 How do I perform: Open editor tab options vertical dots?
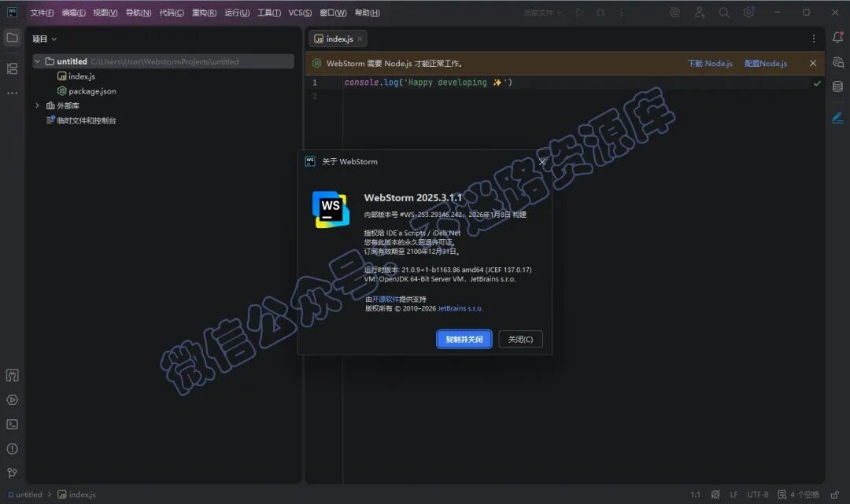pos(813,39)
